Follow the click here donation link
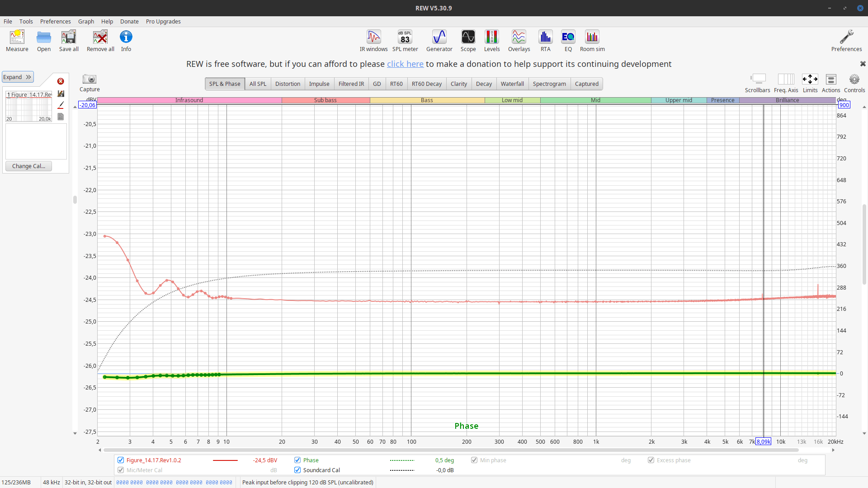Screen dimensions: 868x488 405,64
